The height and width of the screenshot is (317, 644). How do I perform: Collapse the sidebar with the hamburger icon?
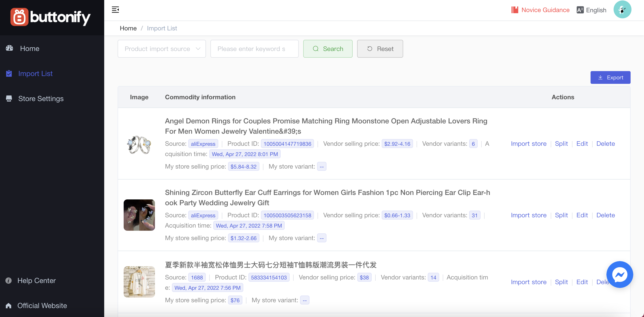115,10
